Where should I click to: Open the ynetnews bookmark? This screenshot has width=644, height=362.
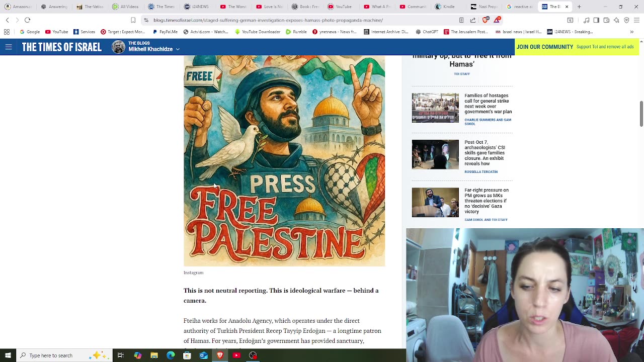click(x=334, y=32)
